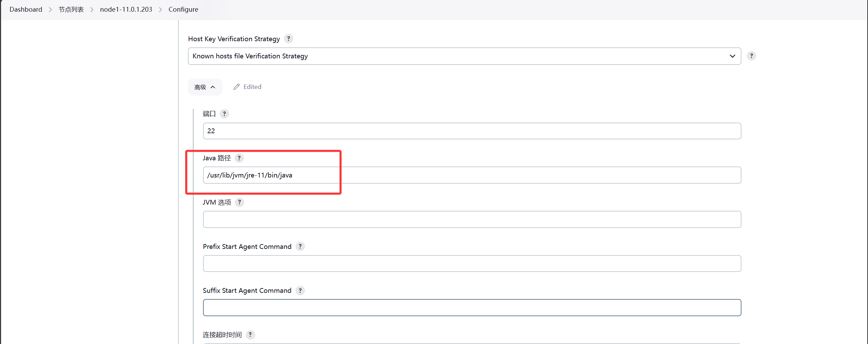Go to Dashboard breadcrumb
The image size is (868, 344).
click(x=26, y=9)
